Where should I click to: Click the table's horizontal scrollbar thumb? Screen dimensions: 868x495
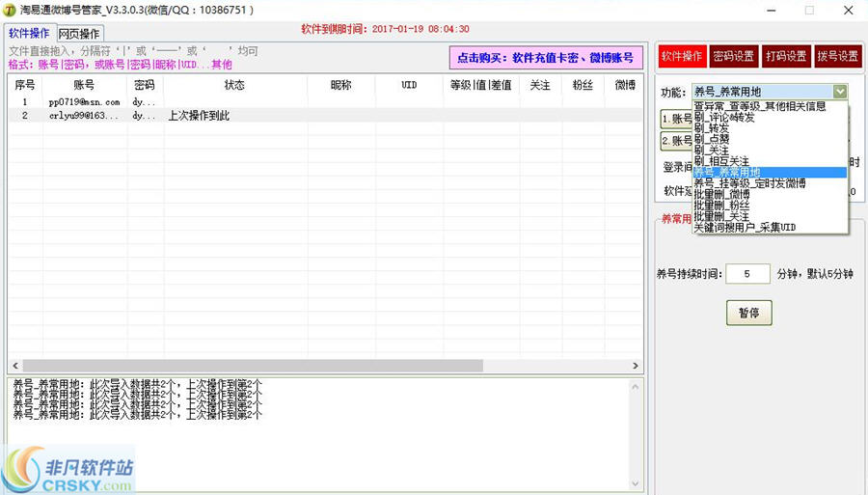click(x=253, y=366)
